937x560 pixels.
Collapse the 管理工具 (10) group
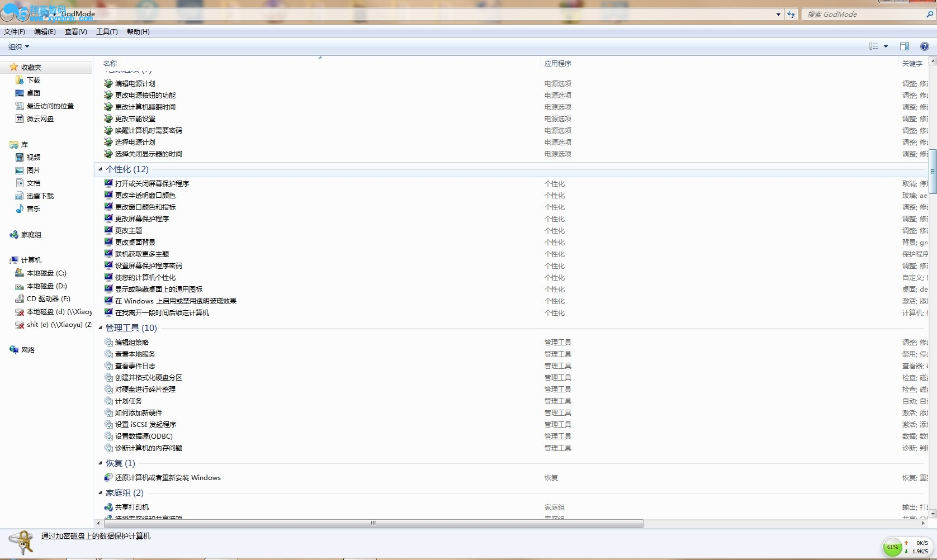tap(100, 328)
